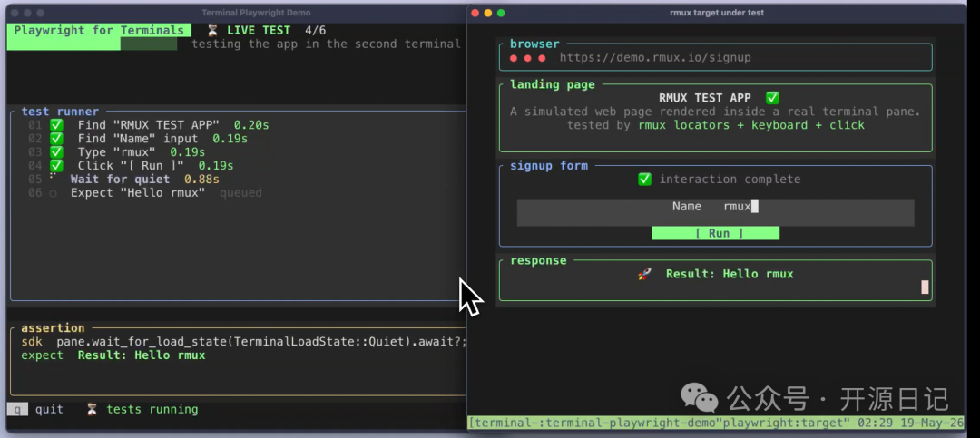Click the yellow minimize button of rmux window

[488, 13]
